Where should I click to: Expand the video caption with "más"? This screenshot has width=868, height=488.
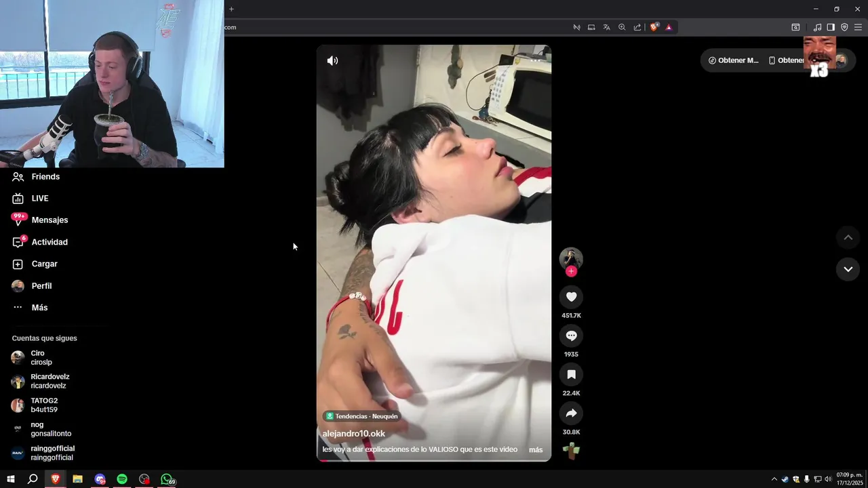536,450
